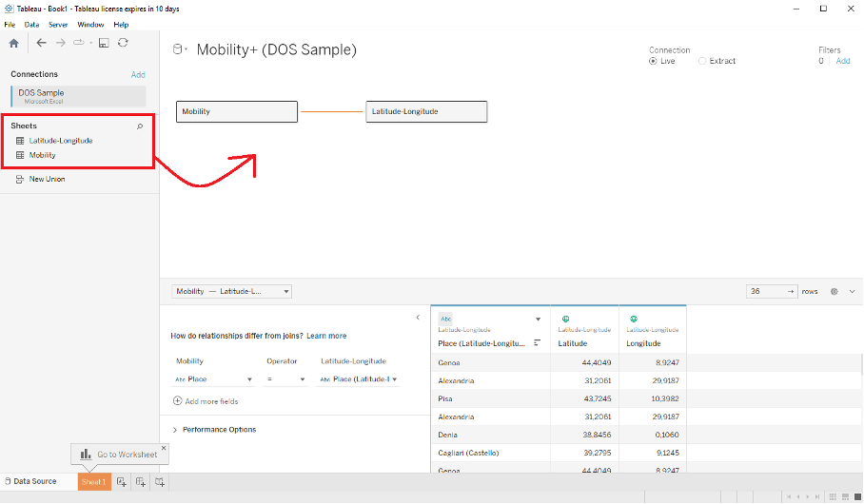Click the globe icon above Longitude column
Screen dimensions: 864x504
coord(634,319)
